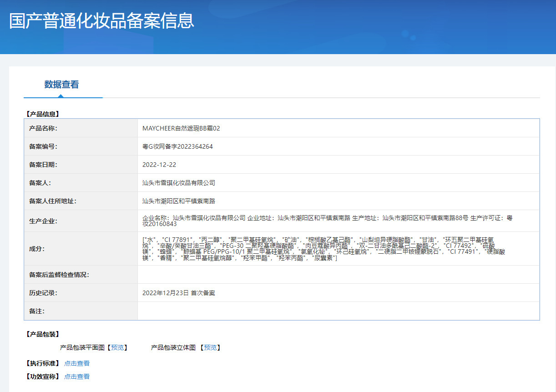This screenshot has height=392, width=556.
Task: Open 点击查看 next to 执行标准
Action: [77, 363]
